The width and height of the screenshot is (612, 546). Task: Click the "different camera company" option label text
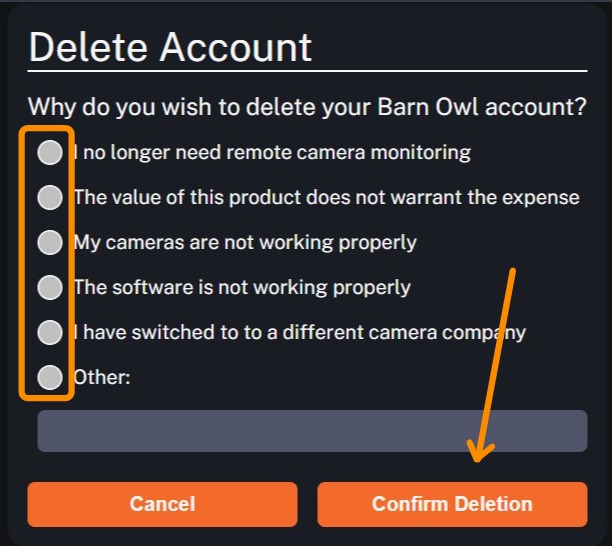[300, 333]
